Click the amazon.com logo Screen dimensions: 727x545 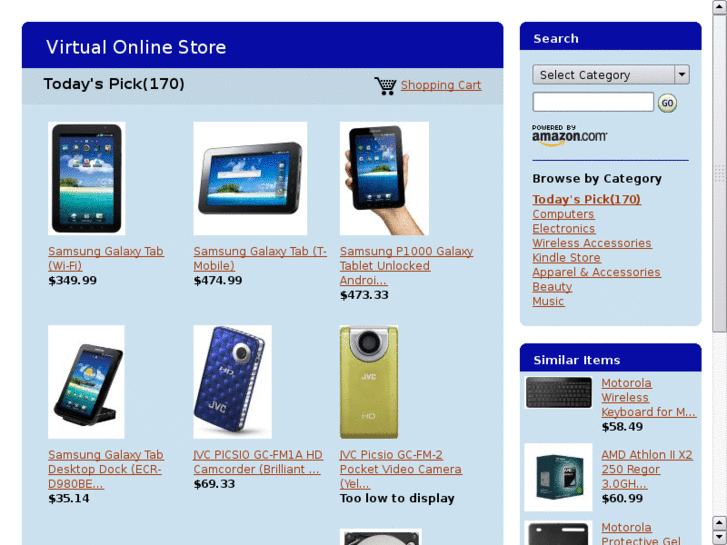(x=569, y=135)
